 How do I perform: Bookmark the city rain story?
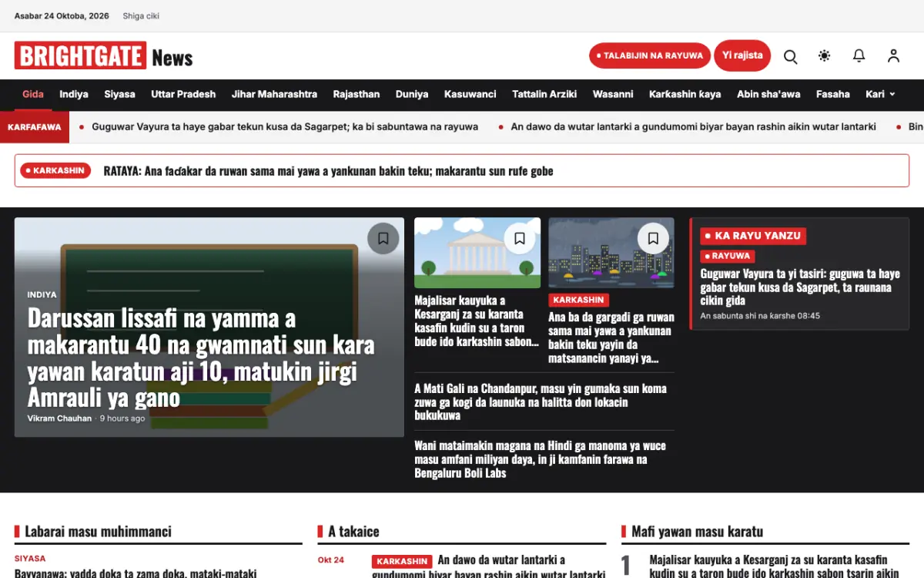pyautogui.click(x=653, y=238)
